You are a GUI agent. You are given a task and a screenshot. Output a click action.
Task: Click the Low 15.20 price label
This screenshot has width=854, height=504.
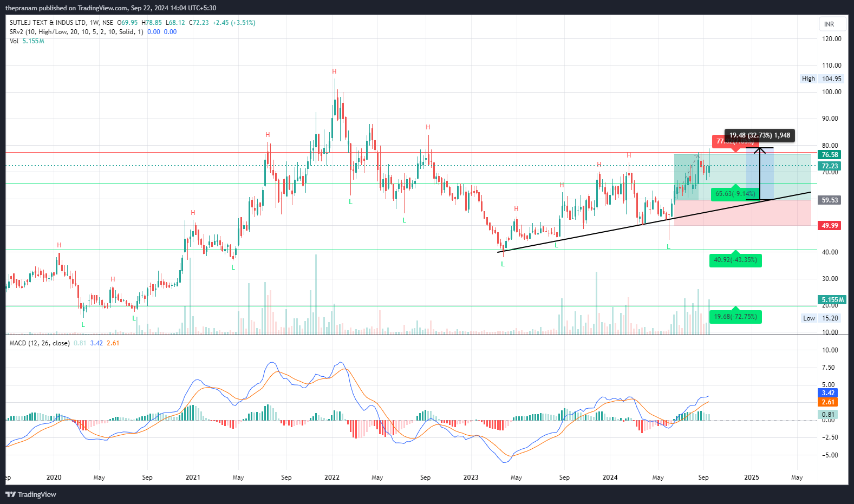(x=821, y=318)
